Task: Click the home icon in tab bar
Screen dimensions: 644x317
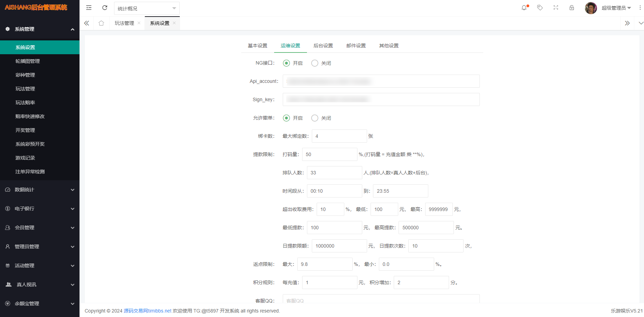Action: pyautogui.click(x=101, y=23)
